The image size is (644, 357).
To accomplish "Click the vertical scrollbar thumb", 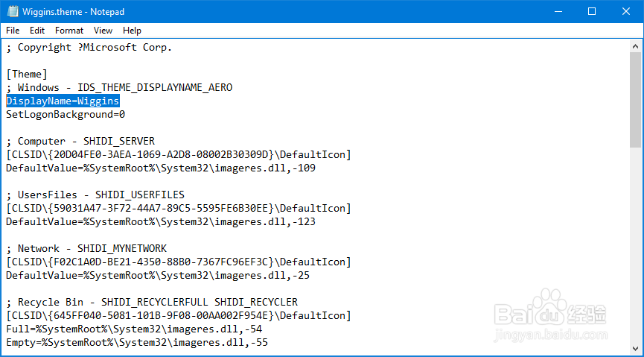I will (635, 100).
